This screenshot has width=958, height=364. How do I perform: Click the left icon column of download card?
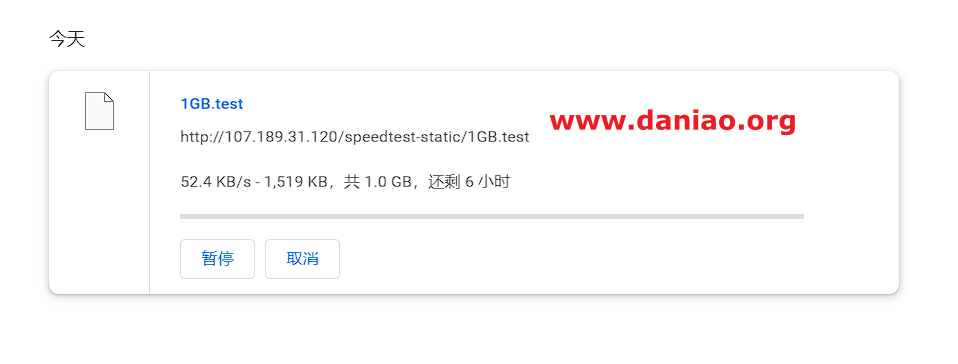[x=99, y=182]
